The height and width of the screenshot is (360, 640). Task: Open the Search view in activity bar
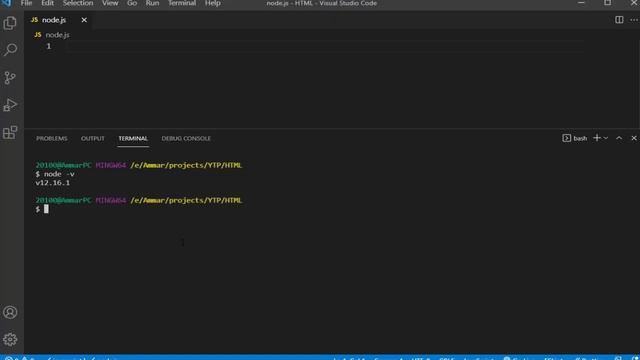click(10, 50)
